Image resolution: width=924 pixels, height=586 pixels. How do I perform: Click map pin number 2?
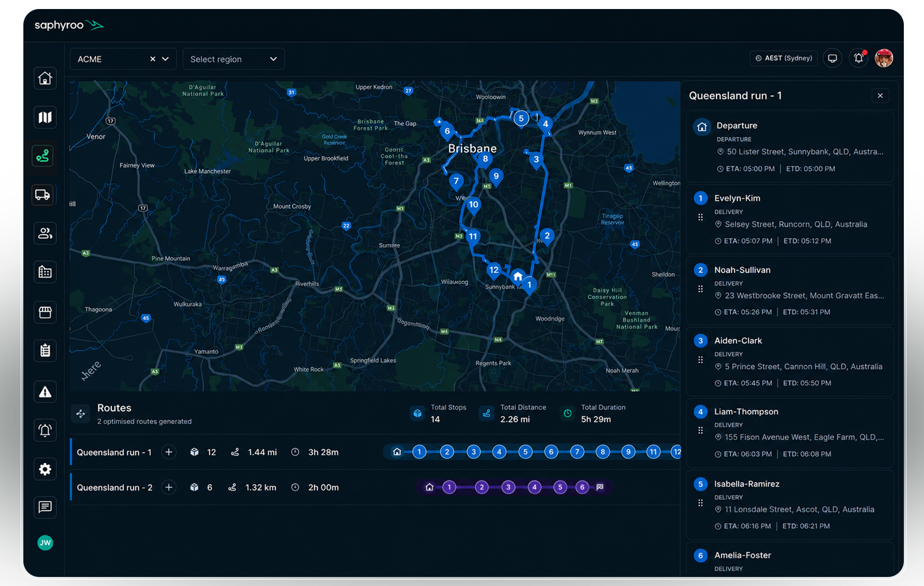[x=547, y=237]
